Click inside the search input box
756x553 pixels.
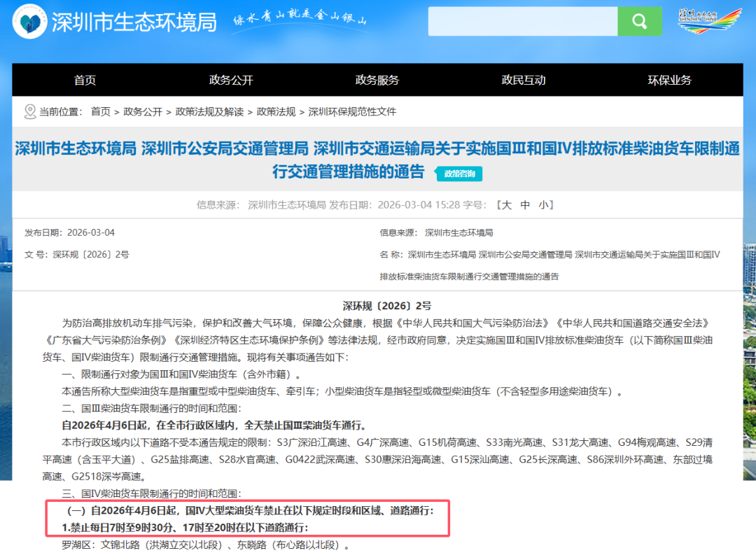pos(521,21)
